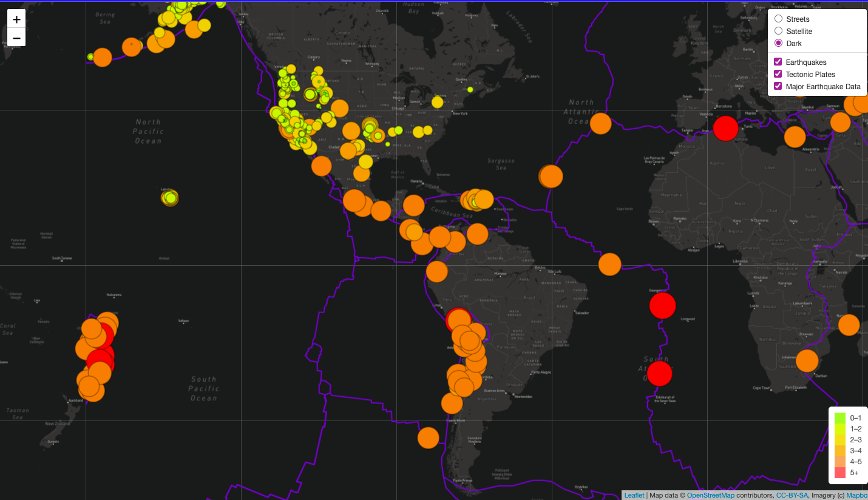Open the earthquake marker cluster at Hawaii

tap(171, 197)
